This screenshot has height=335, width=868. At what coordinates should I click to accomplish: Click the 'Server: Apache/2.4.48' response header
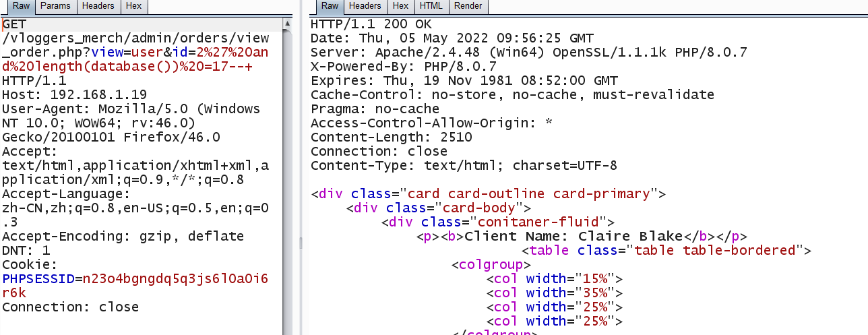528,52
